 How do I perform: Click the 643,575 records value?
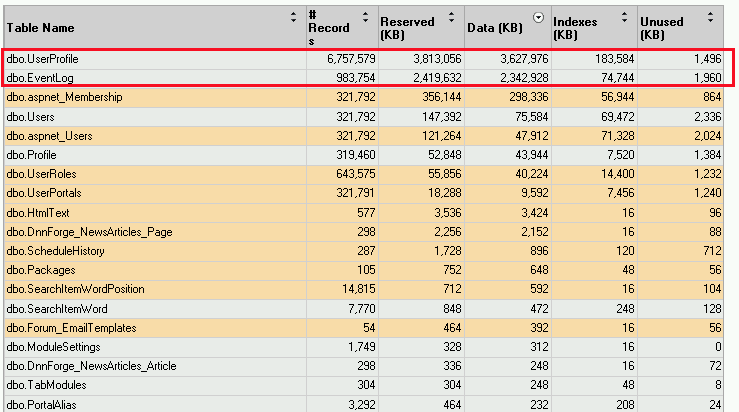(x=356, y=173)
